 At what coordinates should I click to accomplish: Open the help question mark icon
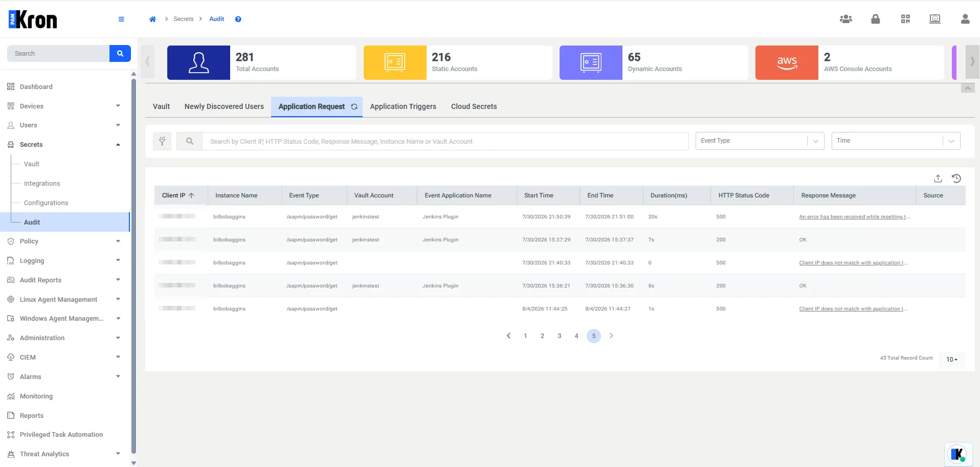tap(238, 19)
